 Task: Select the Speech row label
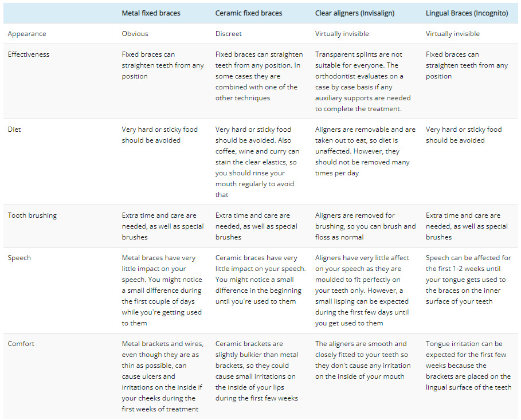(x=19, y=258)
